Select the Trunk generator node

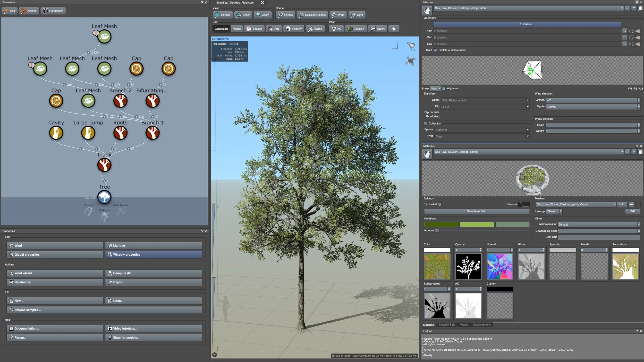coord(104,165)
